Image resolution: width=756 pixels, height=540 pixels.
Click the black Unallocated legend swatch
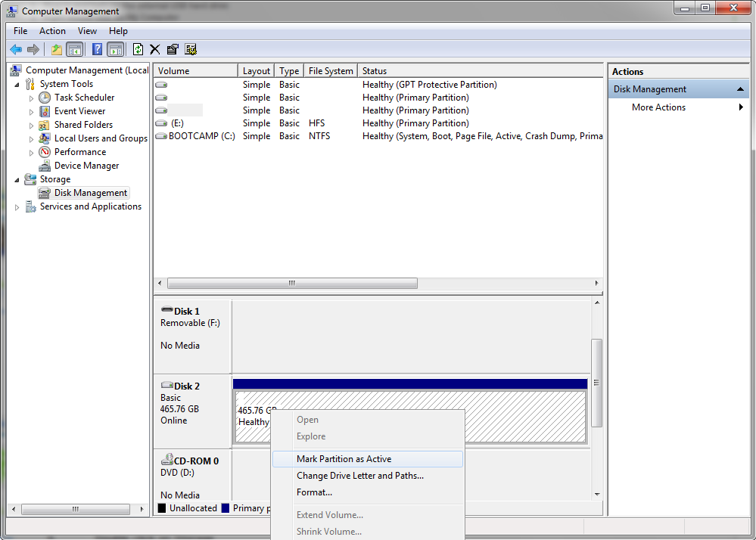pyautogui.click(x=162, y=508)
